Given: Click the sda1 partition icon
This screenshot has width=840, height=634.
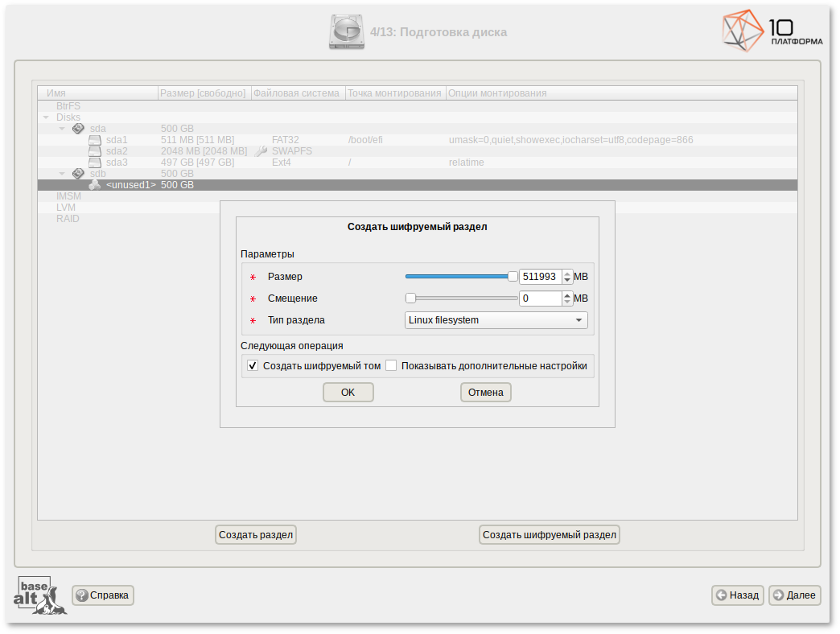Looking at the screenshot, I should 95,140.
